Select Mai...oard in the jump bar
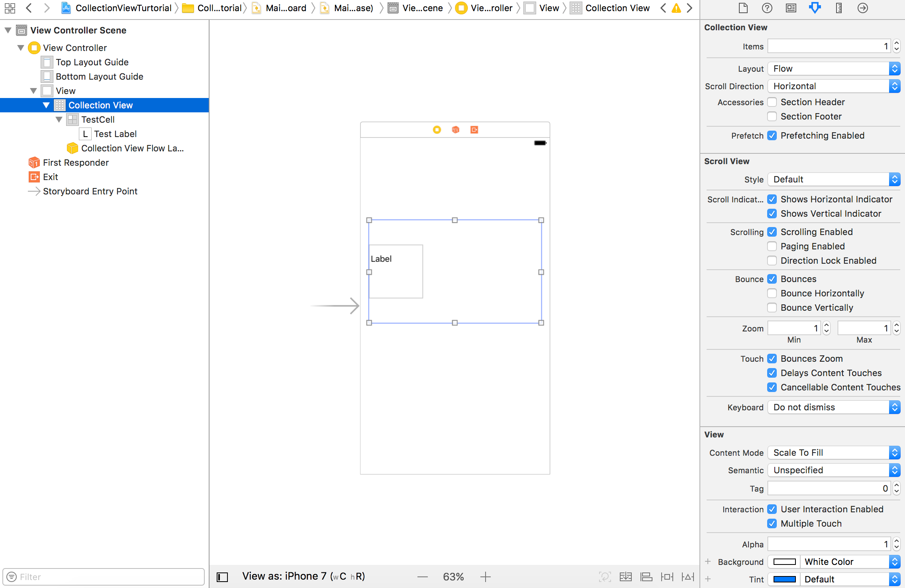The width and height of the screenshot is (905, 588). (x=280, y=8)
